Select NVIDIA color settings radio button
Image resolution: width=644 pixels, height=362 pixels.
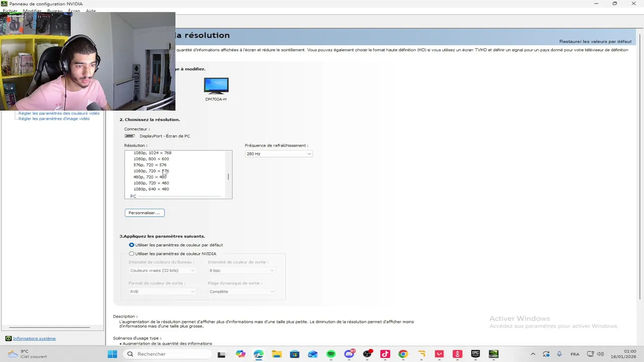click(x=132, y=254)
